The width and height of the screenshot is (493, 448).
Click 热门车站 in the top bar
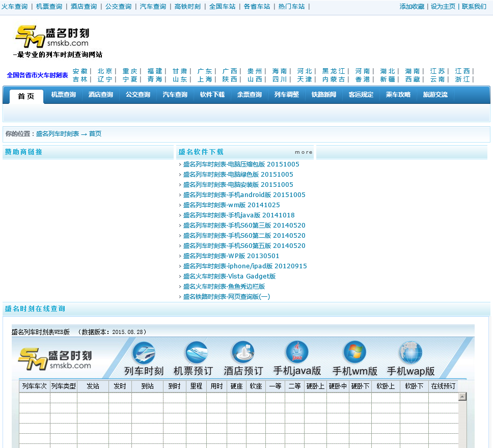click(x=291, y=7)
